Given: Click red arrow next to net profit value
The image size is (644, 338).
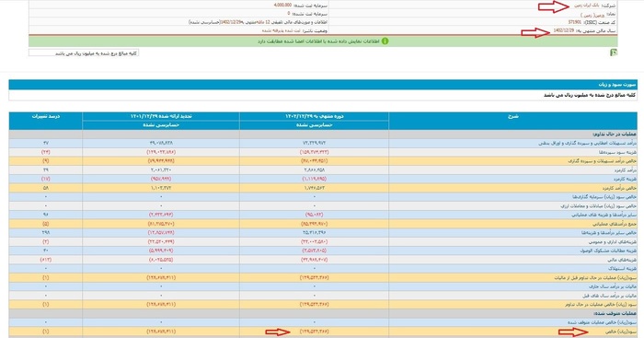Looking at the screenshot, I should click(x=278, y=332).
